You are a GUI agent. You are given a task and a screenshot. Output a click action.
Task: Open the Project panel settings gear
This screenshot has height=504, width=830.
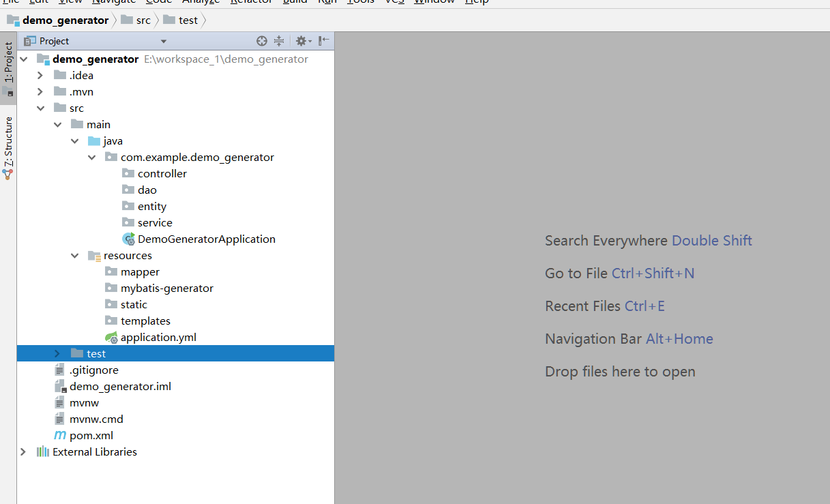pos(303,41)
